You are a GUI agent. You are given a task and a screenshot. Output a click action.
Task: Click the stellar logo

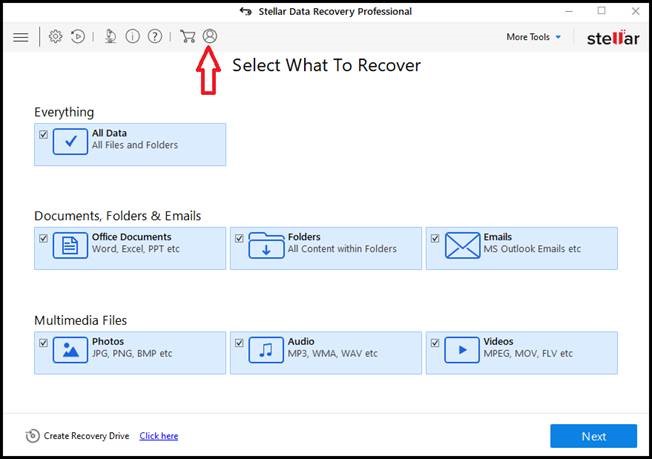click(613, 38)
